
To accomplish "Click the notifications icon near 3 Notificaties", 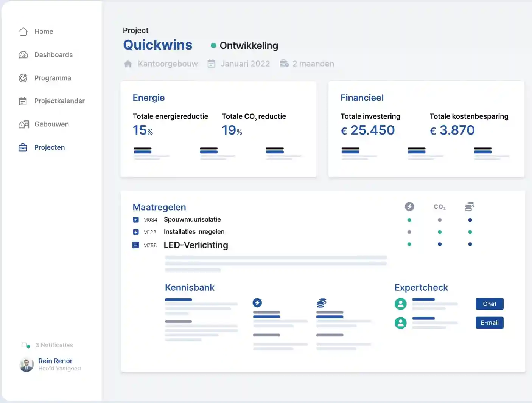I will pyautogui.click(x=26, y=345).
